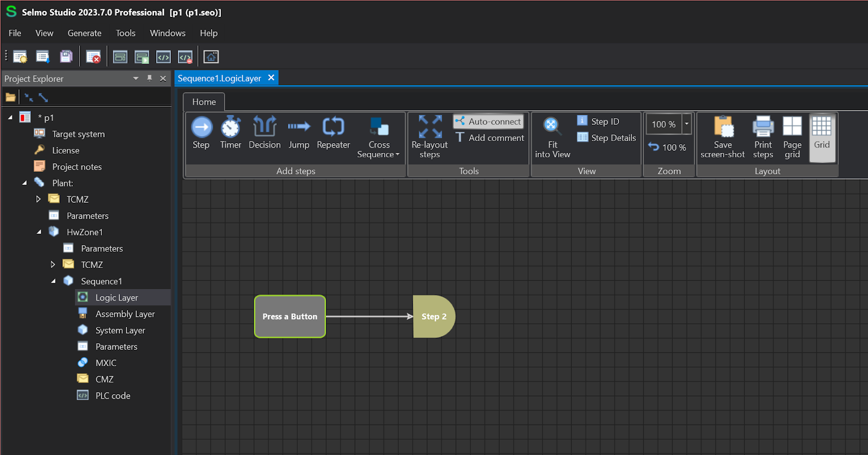Open Project notes
The height and width of the screenshot is (455, 868).
tap(76, 166)
